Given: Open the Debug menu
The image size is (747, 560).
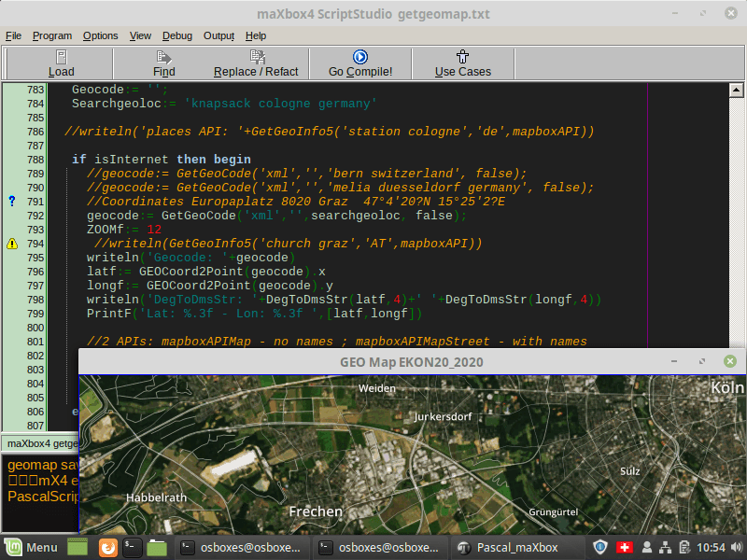Looking at the screenshot, I should pos(176,35).
